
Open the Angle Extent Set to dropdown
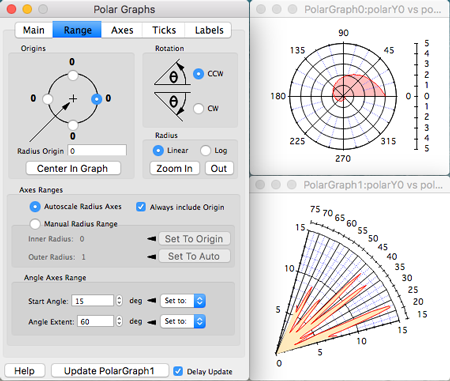[183, 321]
